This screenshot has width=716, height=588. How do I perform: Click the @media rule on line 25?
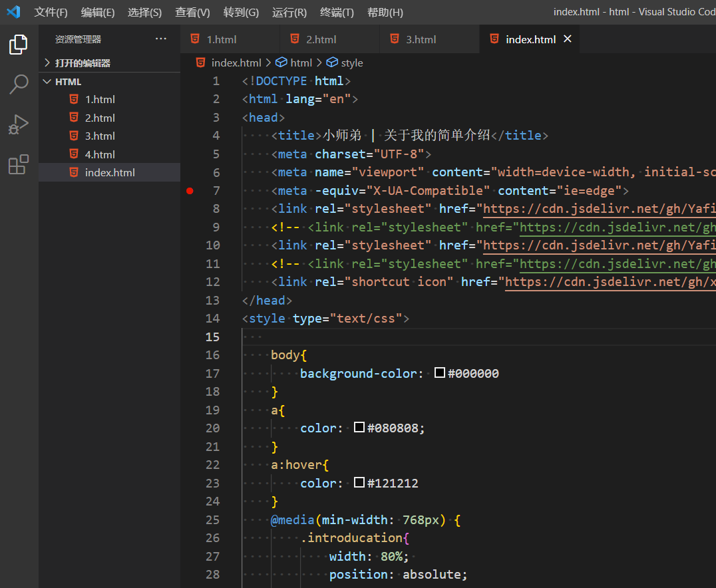[365, 519]
